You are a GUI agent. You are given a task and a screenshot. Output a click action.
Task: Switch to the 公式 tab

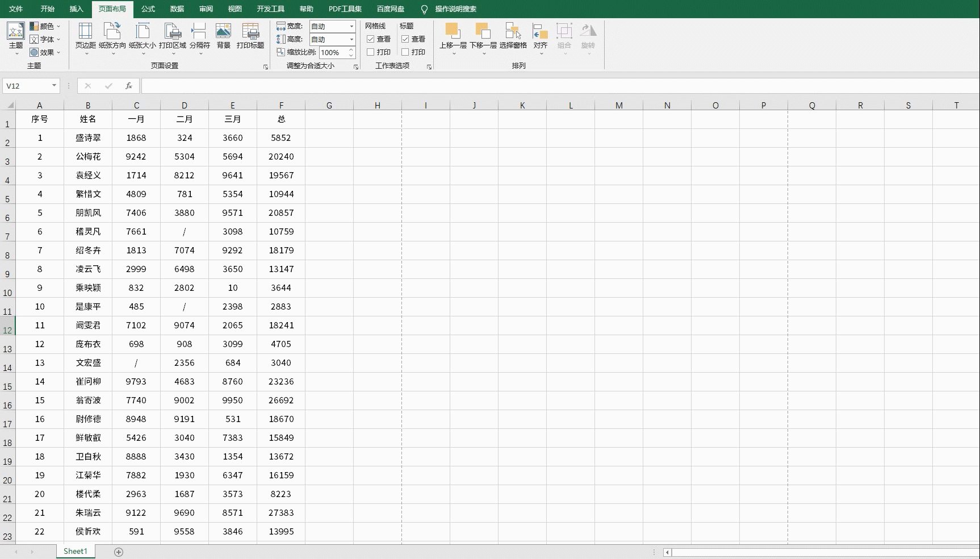[148, 9]
